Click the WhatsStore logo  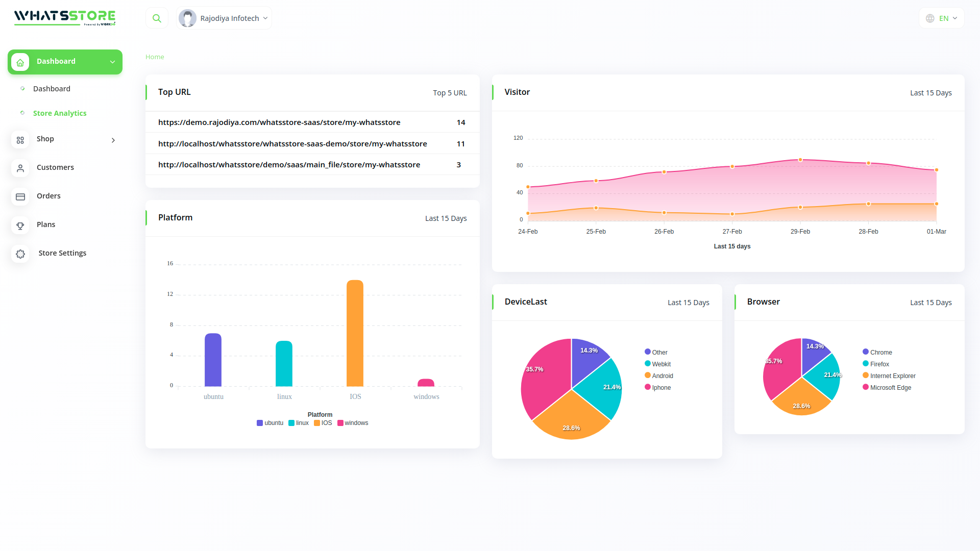click(x=65, y=17)
